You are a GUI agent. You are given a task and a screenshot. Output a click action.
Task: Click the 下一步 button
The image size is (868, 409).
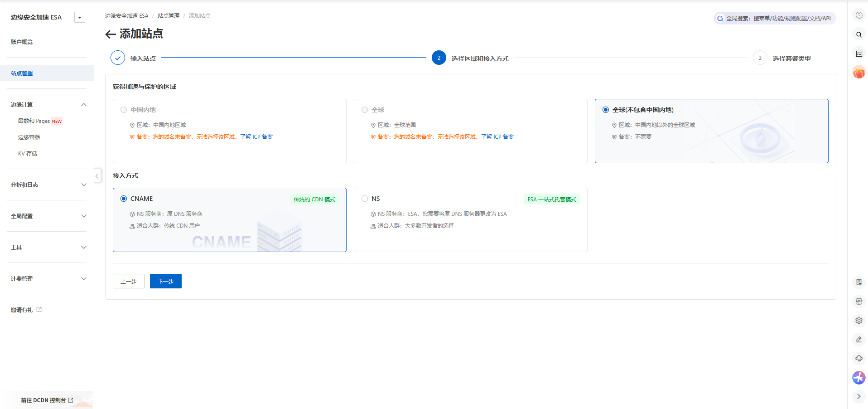(x=165, y=281)
